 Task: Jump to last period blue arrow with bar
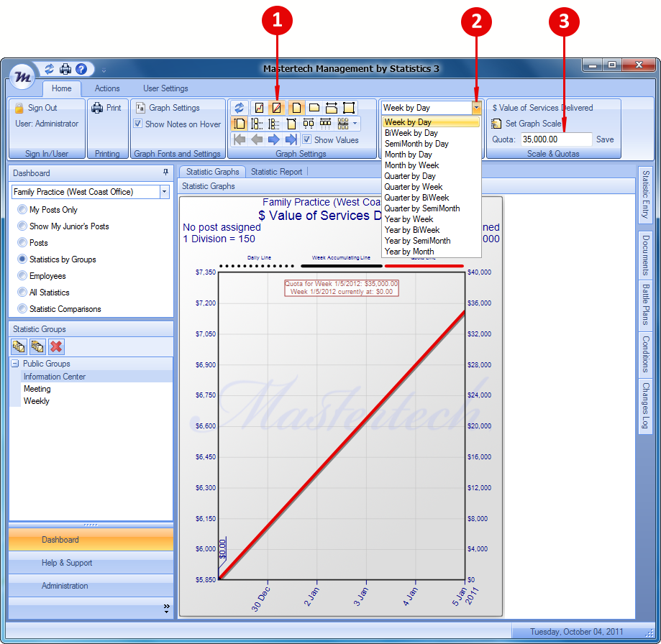pos(291,139)
